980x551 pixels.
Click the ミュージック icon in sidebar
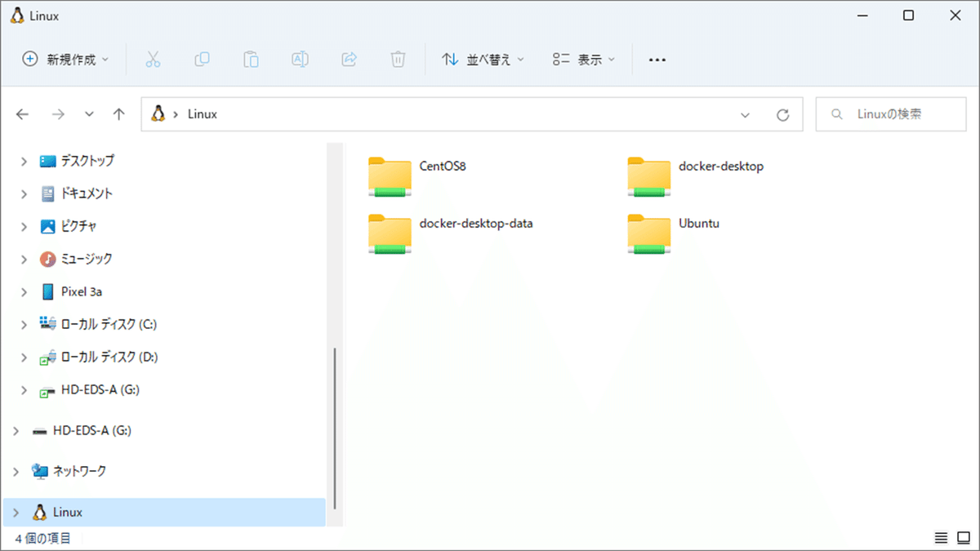pyautogui.click(x=48, y=259)
